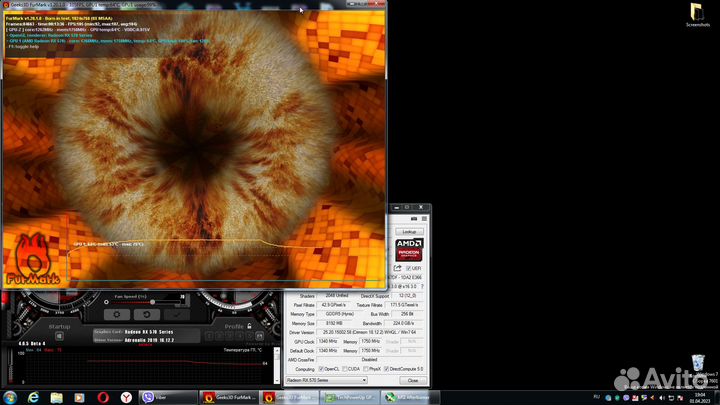Open MSI Afterburner settings gear button
The width and height of the screenshot is (720, 405).
[x=117, y=315]
